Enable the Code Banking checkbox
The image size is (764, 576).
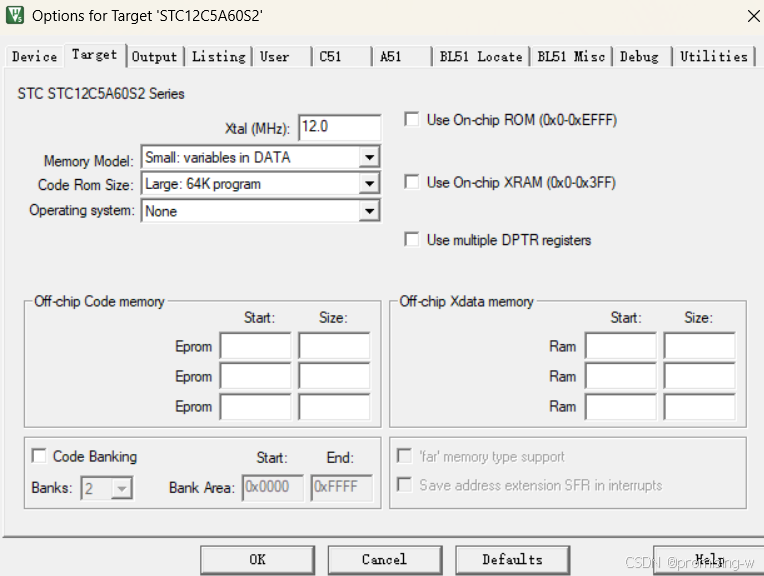point(39,456)
